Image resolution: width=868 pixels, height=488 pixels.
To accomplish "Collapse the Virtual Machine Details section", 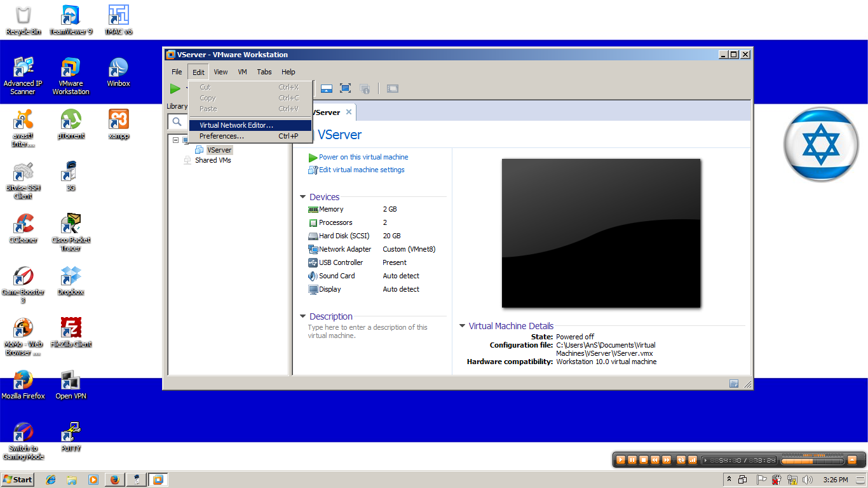I will click(x=463, y=326).
